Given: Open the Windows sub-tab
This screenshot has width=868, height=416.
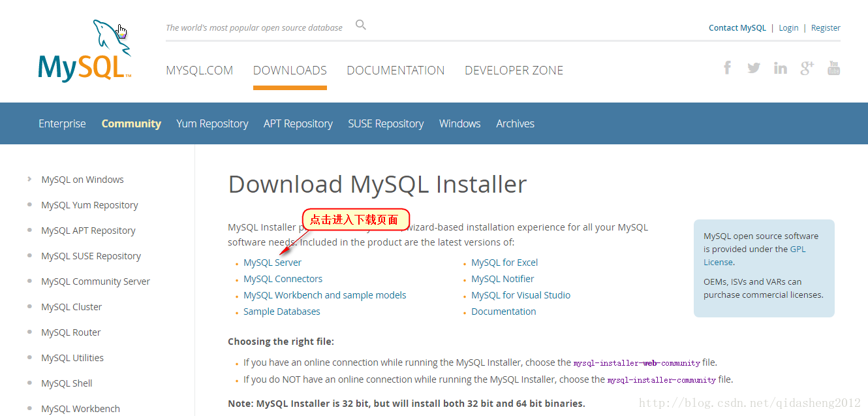Looking at the screenshot, I should pos(459,123).
